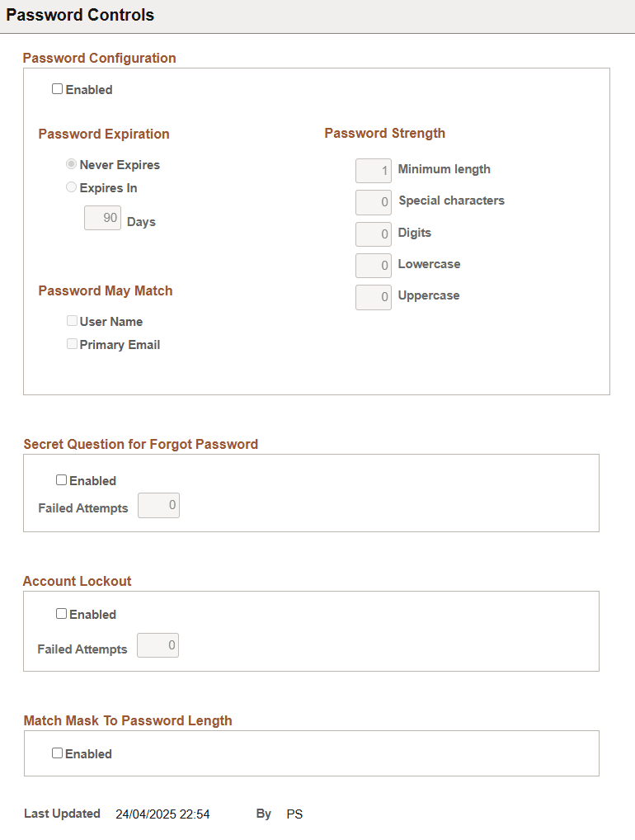Click the Lowercase count input field
Viewport: 635px width, 840px height.
pyautogui.click(x=373, y=265)
